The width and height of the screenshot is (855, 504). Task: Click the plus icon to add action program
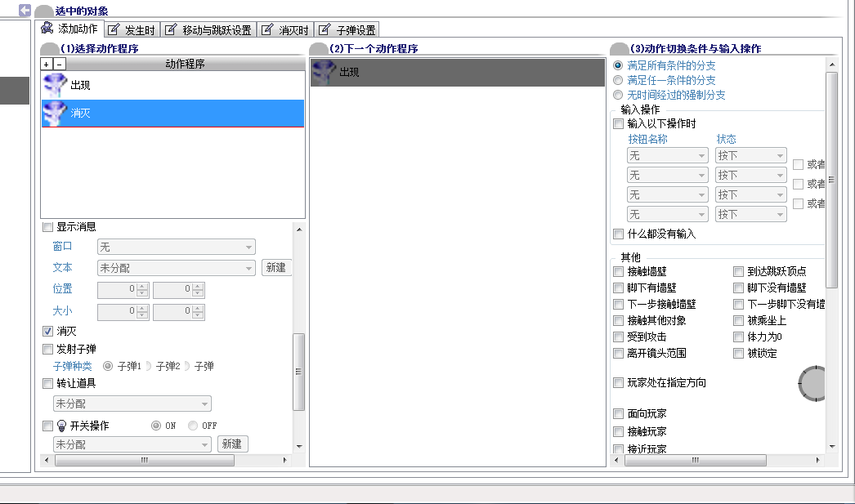47,64
